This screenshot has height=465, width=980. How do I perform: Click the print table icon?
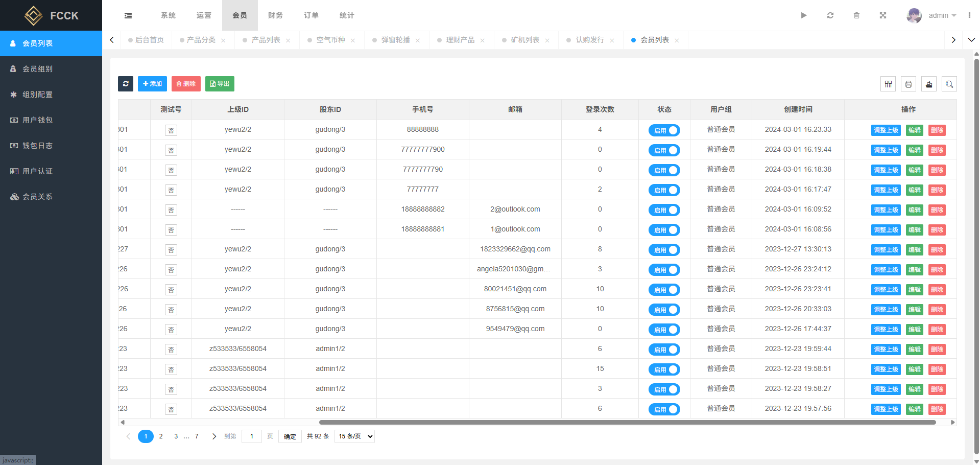coord(909,84)
